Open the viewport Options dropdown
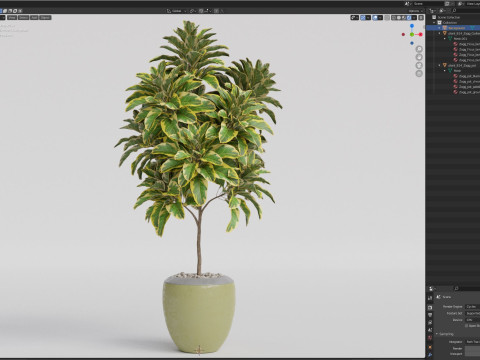Screen dimensions: 480x360 point(416,11)
